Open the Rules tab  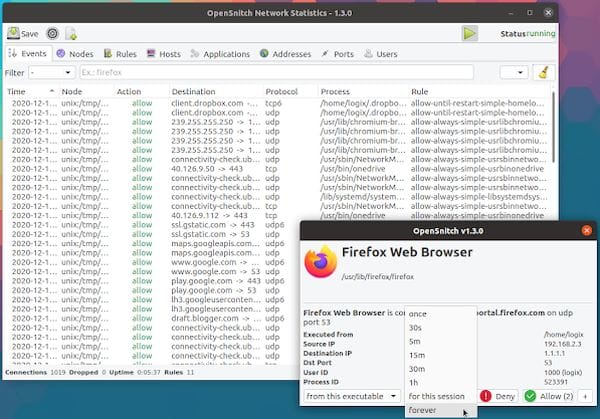pyautogui.click(x=120, y=54)
